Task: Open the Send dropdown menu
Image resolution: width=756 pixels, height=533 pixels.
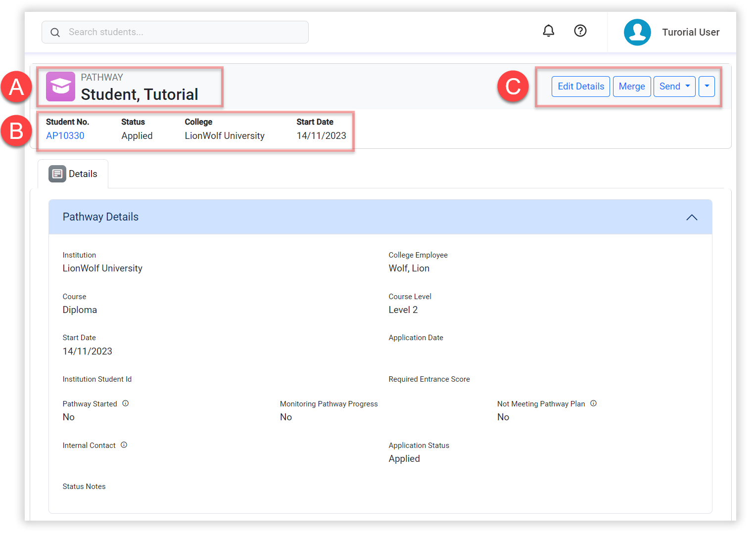Action: click(x=674, y=87)
